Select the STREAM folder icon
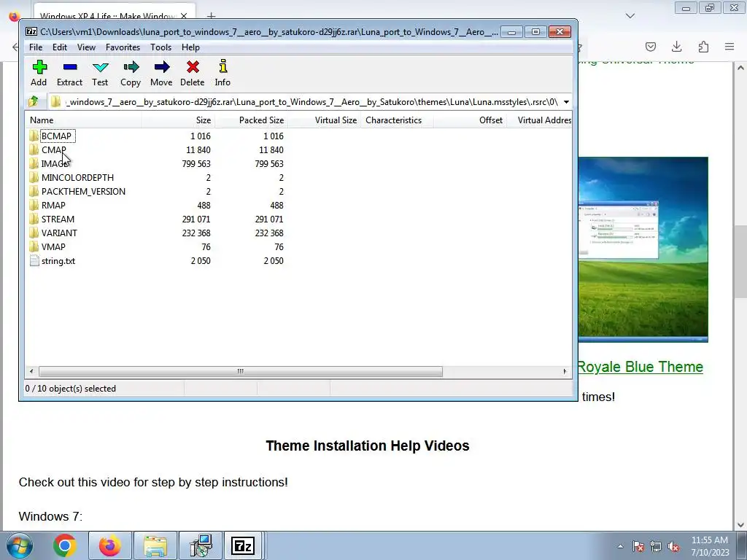Viewport: 747px width, 560px height. tap(34, 219)
